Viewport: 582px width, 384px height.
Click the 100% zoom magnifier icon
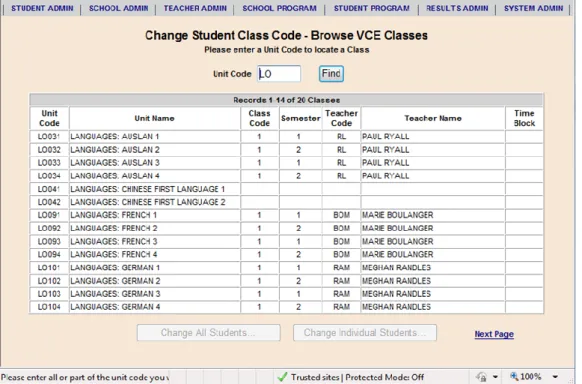click(x=514, y=377)
